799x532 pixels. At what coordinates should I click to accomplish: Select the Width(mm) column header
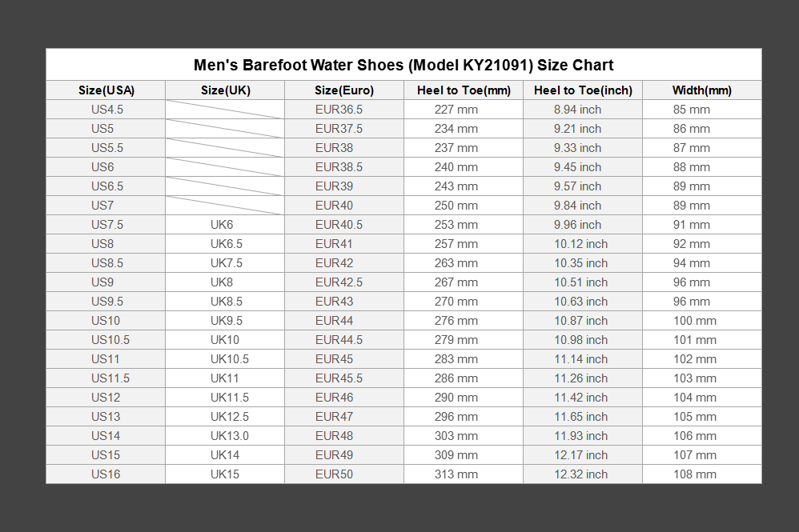pyautogui.click(x=701, y=90)
